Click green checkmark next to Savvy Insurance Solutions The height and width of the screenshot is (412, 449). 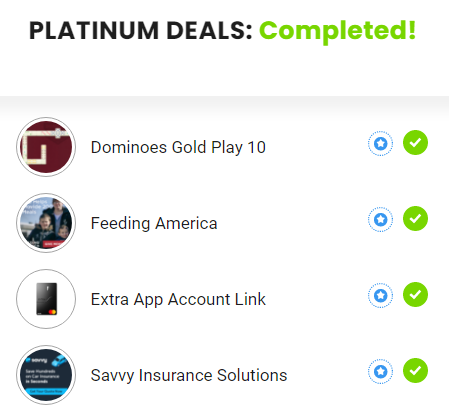tap(415, 371)
